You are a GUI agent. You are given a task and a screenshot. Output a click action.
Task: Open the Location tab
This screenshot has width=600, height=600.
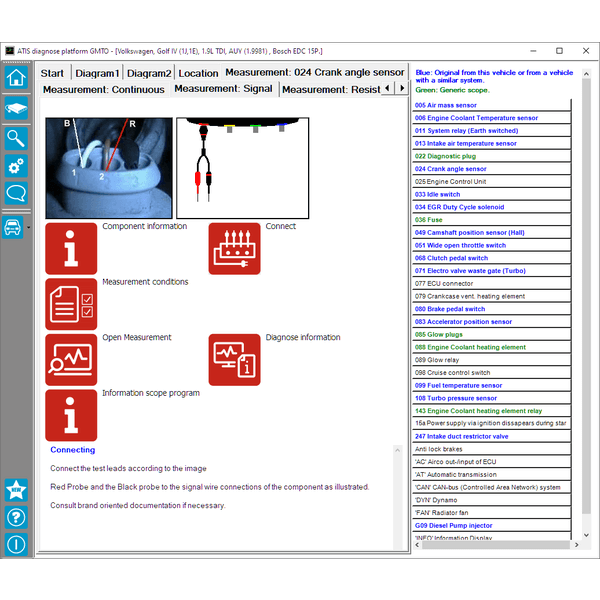click(x=198, y=73)
